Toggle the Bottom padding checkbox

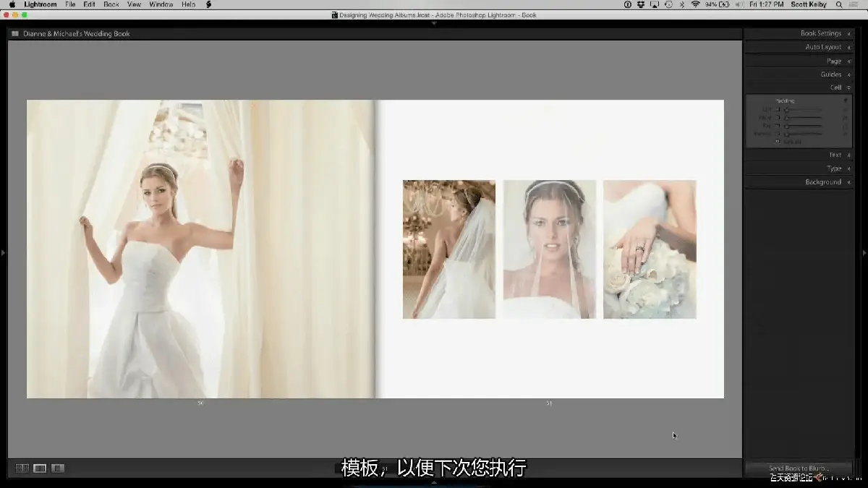pyautogui.click(x=778, y=134)
